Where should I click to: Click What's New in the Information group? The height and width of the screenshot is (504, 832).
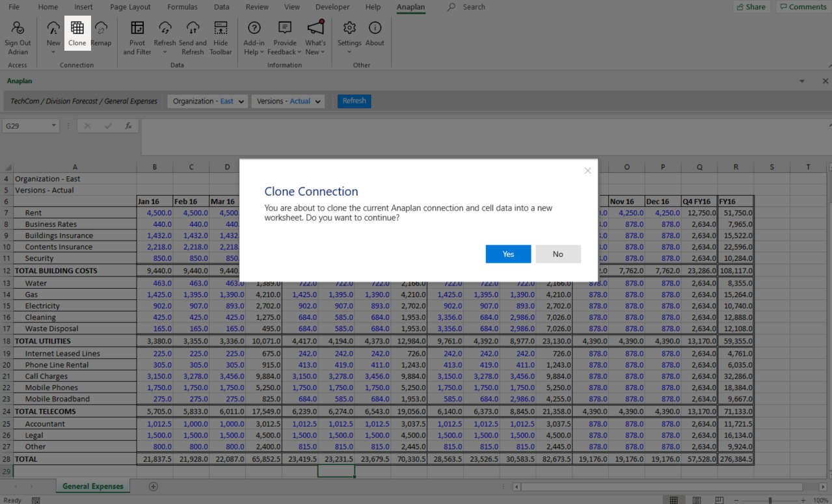click(315, 37)
